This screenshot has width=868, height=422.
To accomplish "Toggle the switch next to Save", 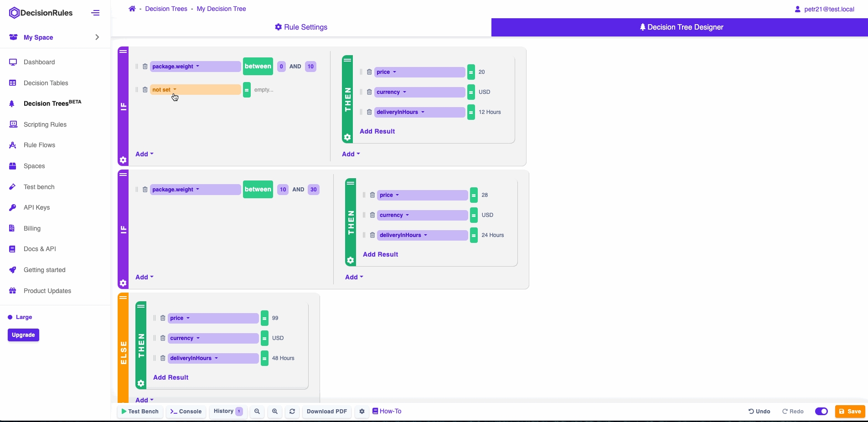I will click(821, 411).
